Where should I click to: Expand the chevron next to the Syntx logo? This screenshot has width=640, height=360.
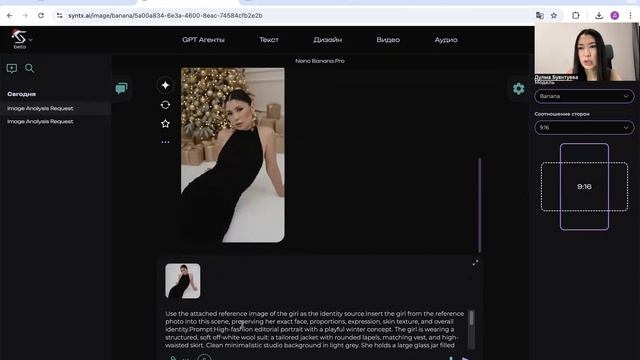coord(31,40)
